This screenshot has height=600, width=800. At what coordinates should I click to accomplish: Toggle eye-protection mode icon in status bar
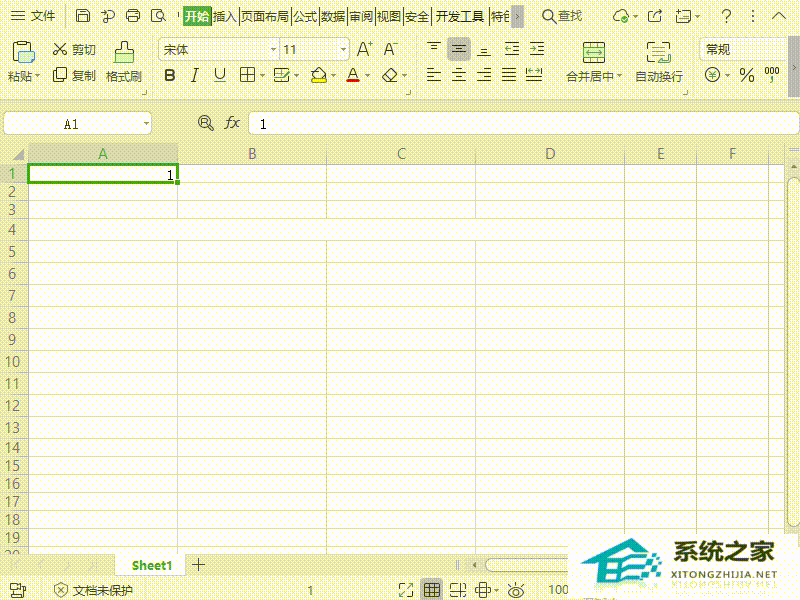coord(516,590)
